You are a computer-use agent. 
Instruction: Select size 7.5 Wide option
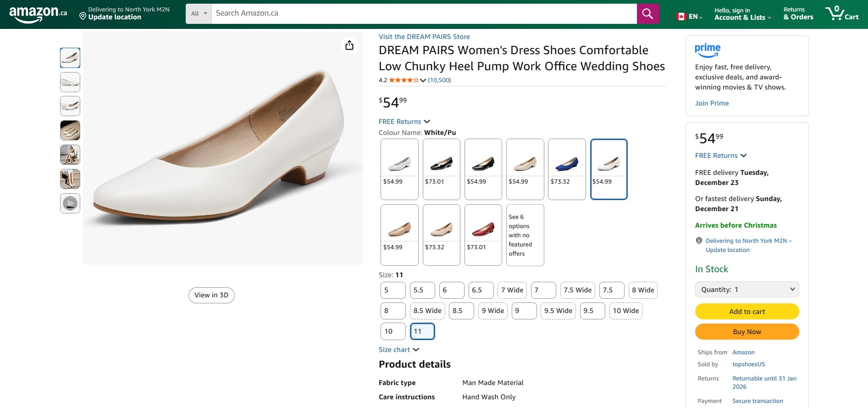577,290
